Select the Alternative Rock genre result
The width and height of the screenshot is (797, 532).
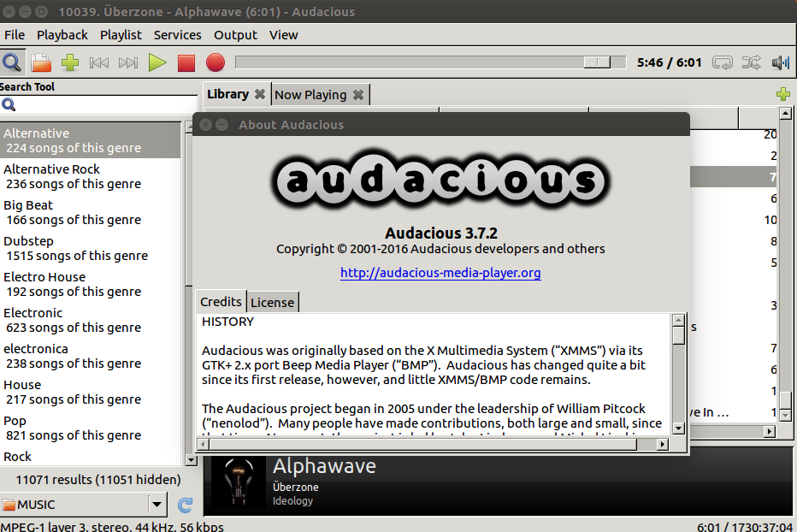[90, 176]
